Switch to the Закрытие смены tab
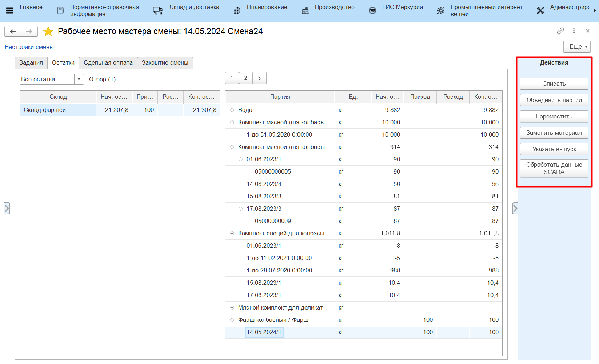This screenshot has height=364, width=599. [165, 63]
